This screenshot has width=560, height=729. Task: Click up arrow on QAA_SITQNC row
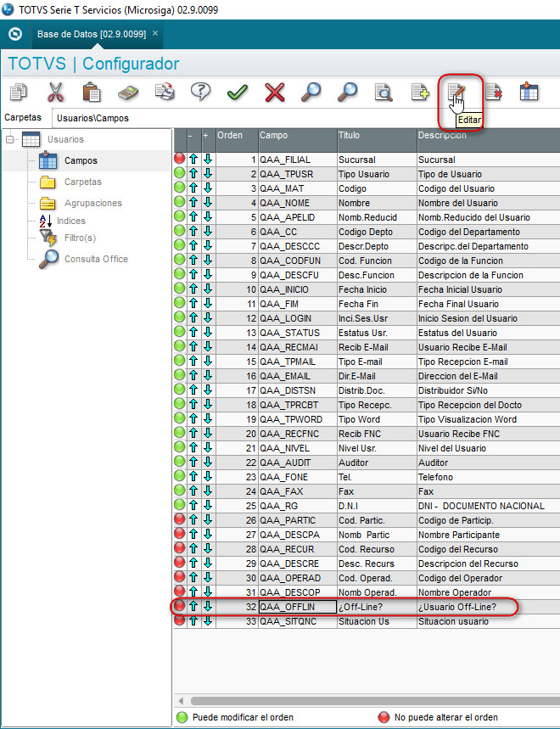pos(193,620)
